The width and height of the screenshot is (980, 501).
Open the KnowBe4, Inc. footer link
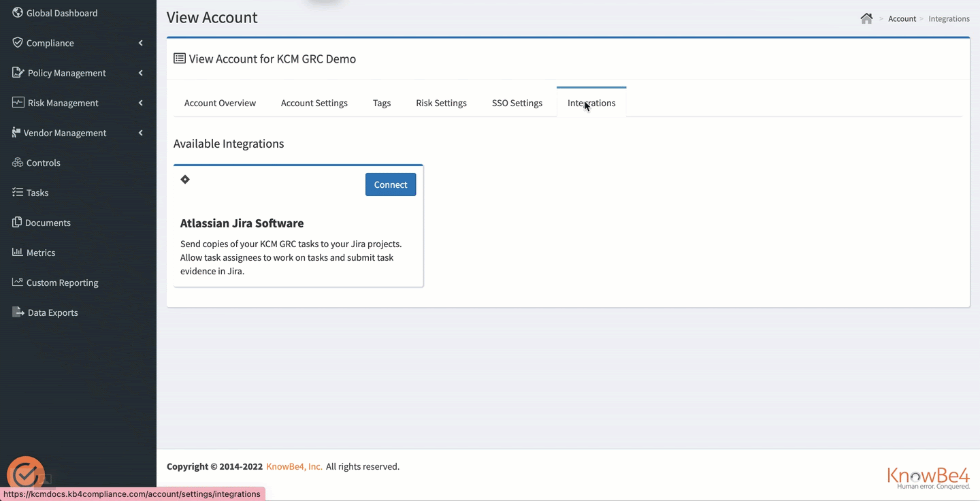(x=293, y=466)
